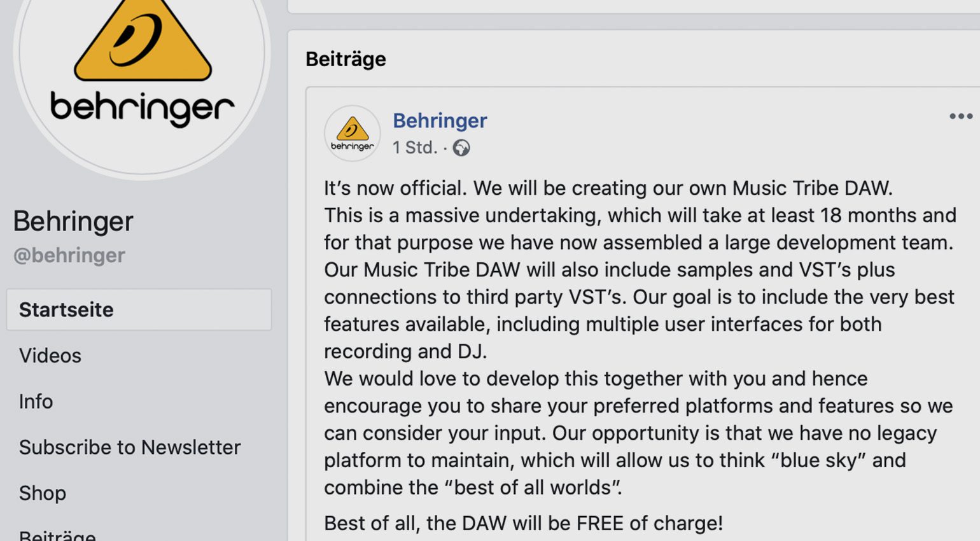Click the @behringer username handle

pyautogui.click(x=69, y=255)
